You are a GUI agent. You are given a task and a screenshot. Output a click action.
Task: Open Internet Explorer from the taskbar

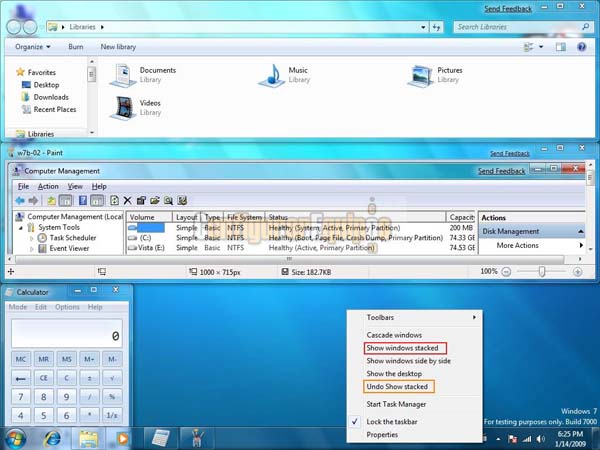[52, 439]
